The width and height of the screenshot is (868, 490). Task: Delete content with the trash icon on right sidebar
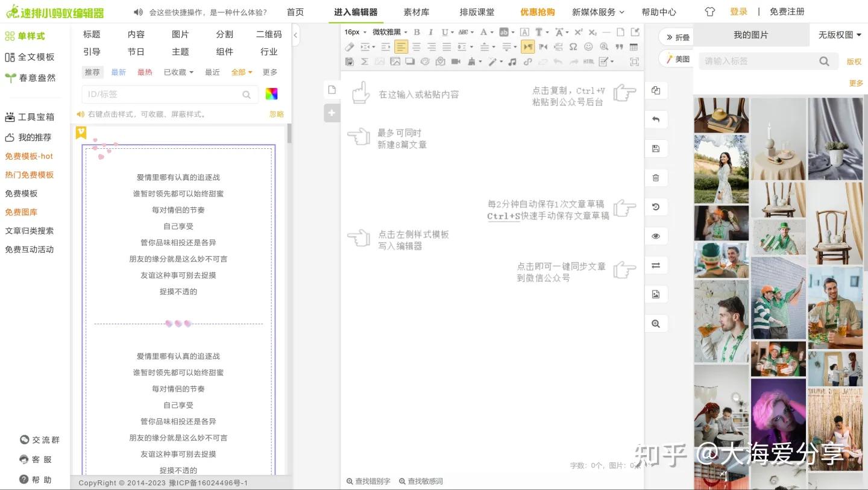[656, 177]
